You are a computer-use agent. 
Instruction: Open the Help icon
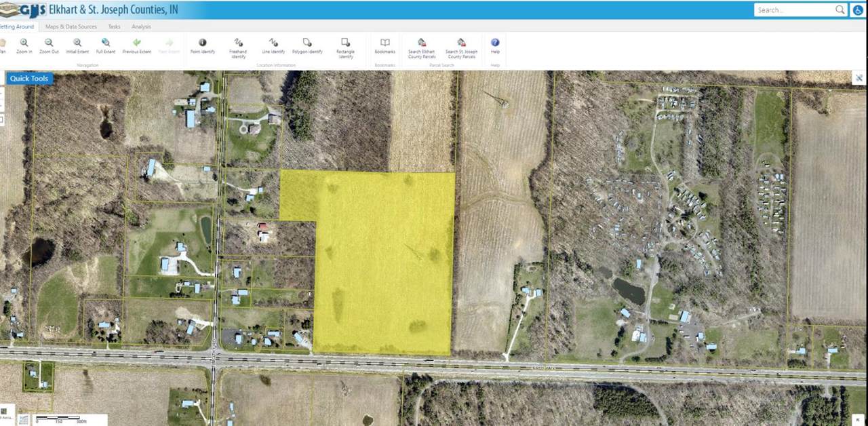tap(495, 45)
